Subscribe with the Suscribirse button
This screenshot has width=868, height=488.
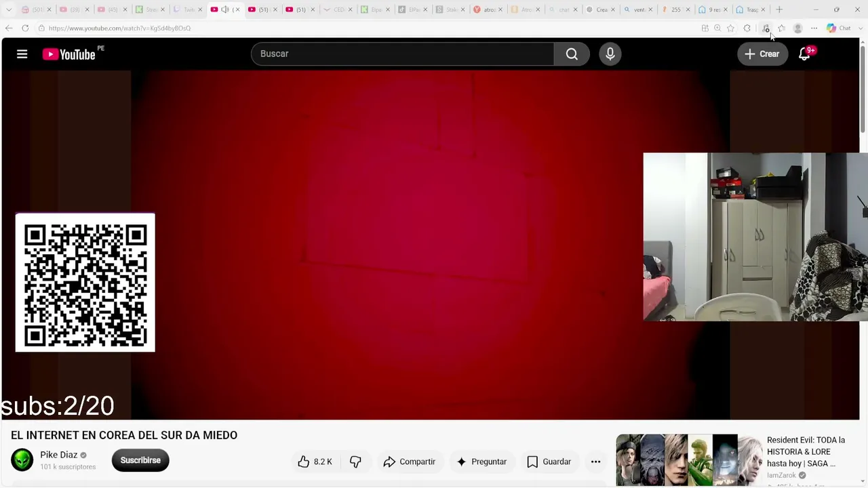[x=140, y=460]
